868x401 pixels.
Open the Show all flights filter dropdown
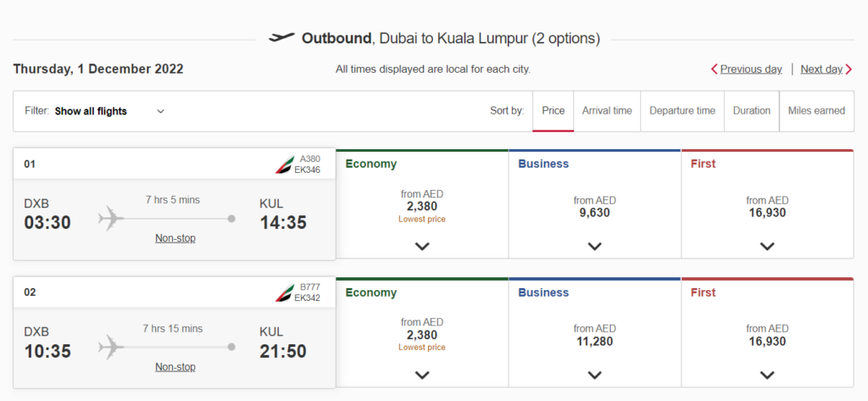pyautogui.click(x=95, y=111)
